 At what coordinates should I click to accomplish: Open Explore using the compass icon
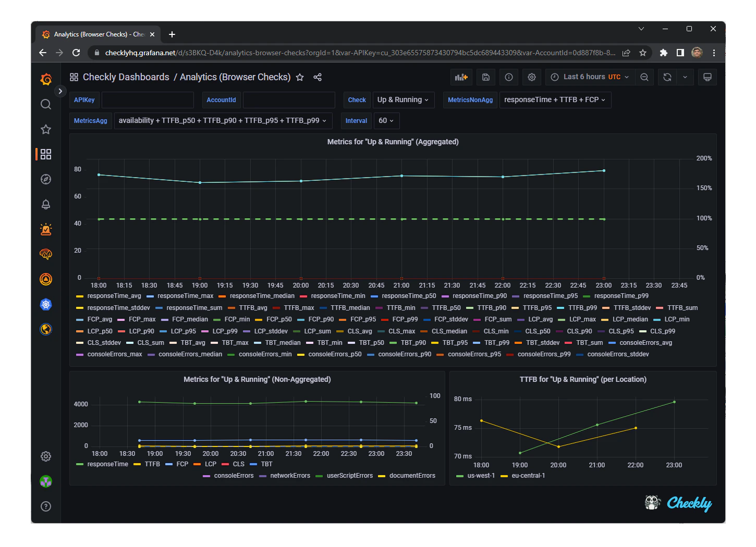(x=46, y=179)
